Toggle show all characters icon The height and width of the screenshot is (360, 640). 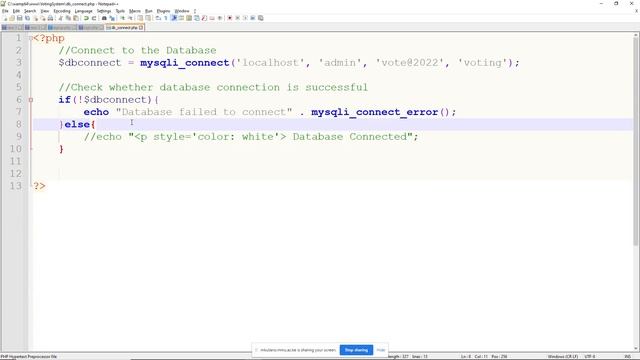166,18
